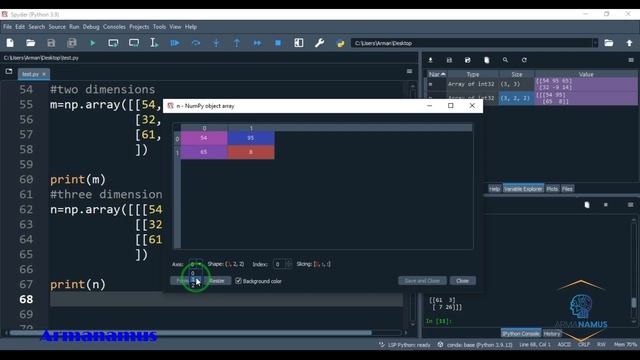The width and height of the screenshot is (640, 360).
Task: Open the Run menu
Action: click(74, 27)
